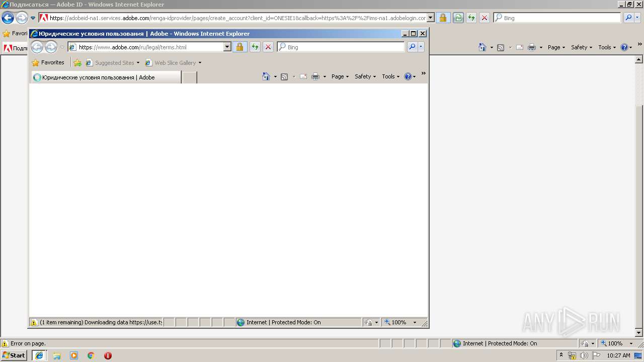644x362 pixels.
Task: Open zoom level dropdown in front window
Action: pos(415,322)
